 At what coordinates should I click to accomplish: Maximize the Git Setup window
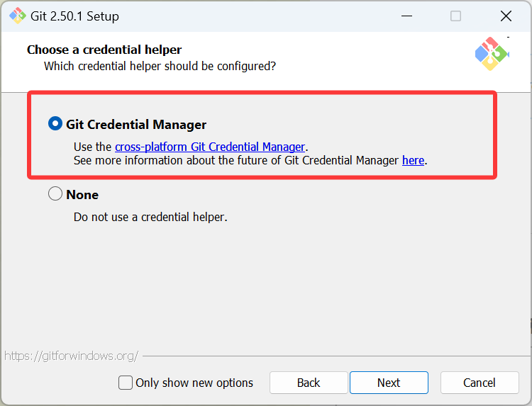click(x=456, y=16)
